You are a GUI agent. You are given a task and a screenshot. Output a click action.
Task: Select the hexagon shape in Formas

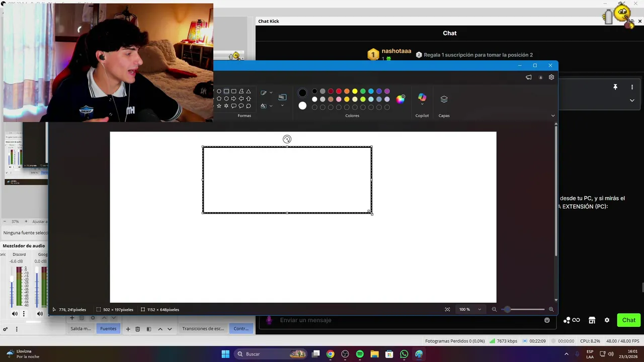[226, 99]
